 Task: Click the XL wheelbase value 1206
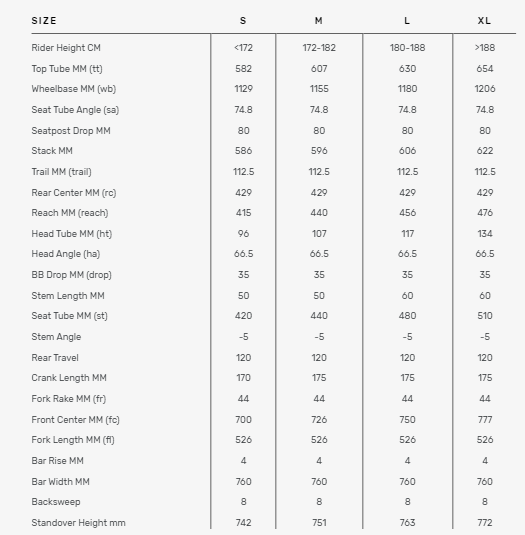tap(485, 89)
